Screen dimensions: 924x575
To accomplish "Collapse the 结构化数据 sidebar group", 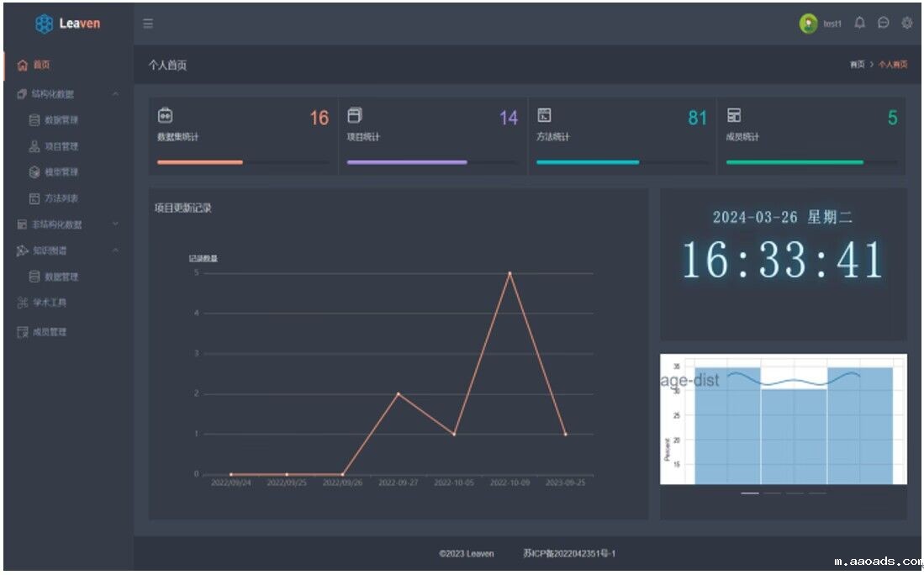I will coord(115,94).
